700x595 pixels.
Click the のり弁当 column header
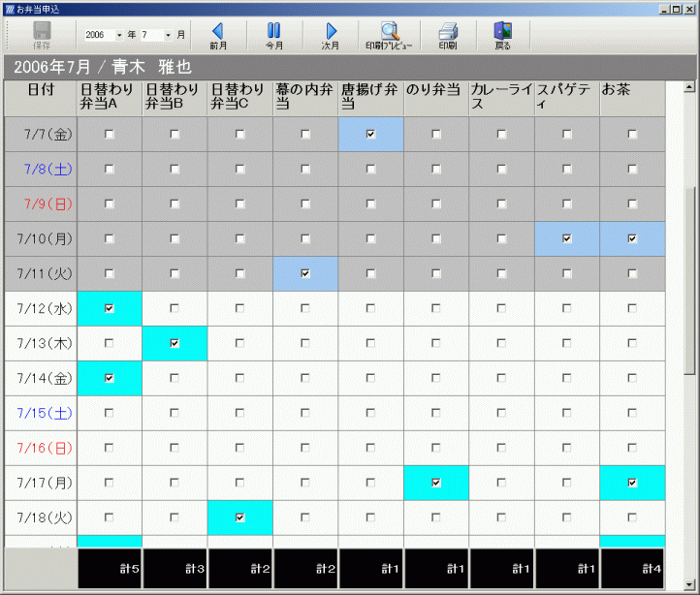[x=436, y=99]
